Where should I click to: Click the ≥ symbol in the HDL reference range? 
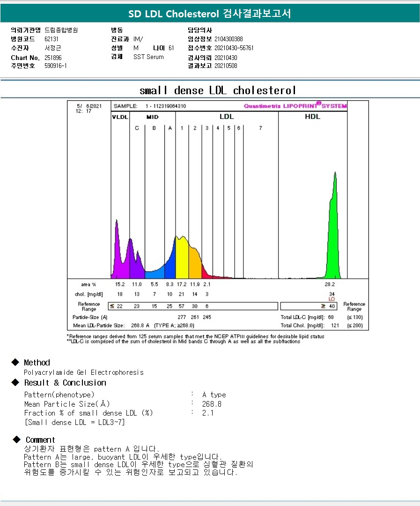click(323, 306)
